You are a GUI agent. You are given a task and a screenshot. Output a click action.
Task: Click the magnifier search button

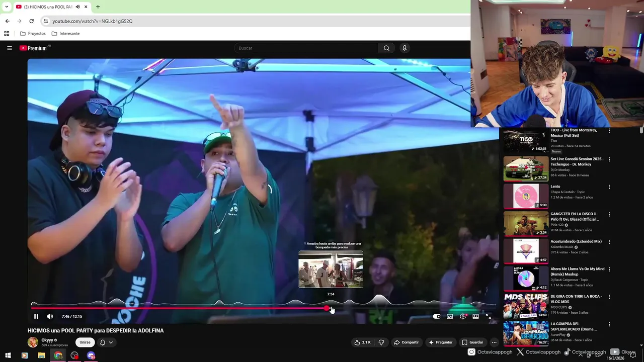point(386,48)
